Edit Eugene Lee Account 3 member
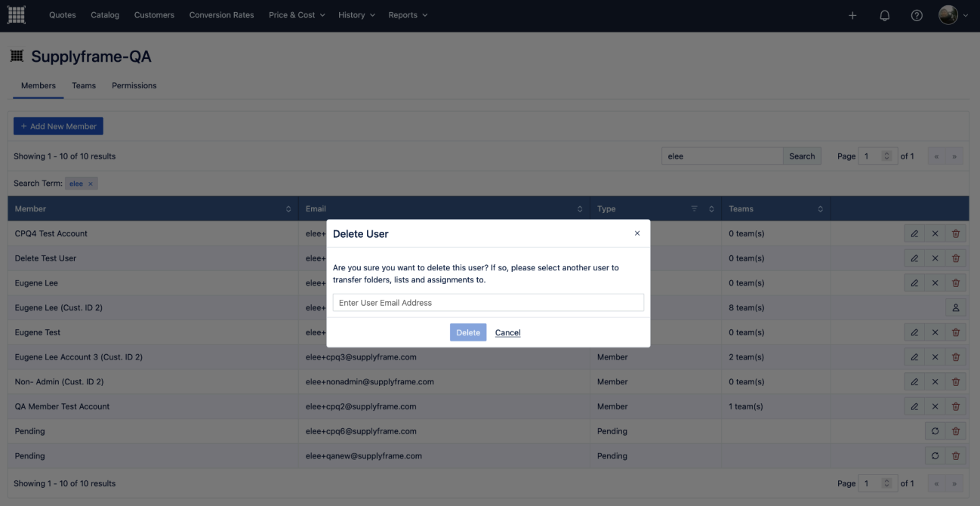The image size is (980, 506). 914,357
